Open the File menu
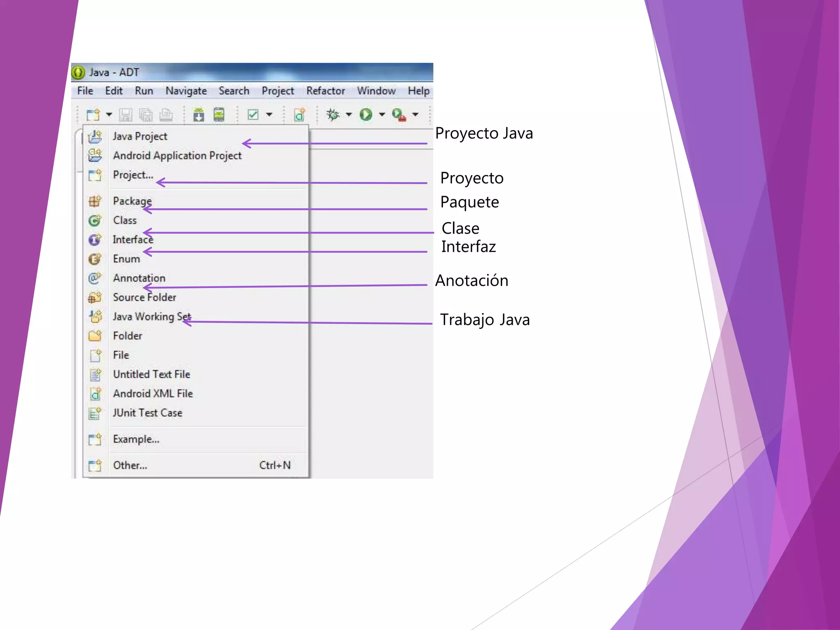This screenshot has height=630, width=840. click(x=85, y=91)
